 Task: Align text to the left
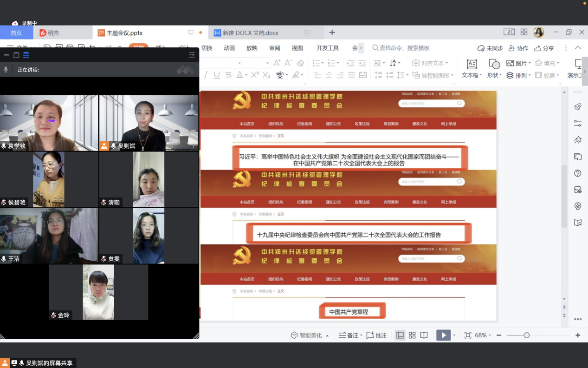tap(317, 75)
